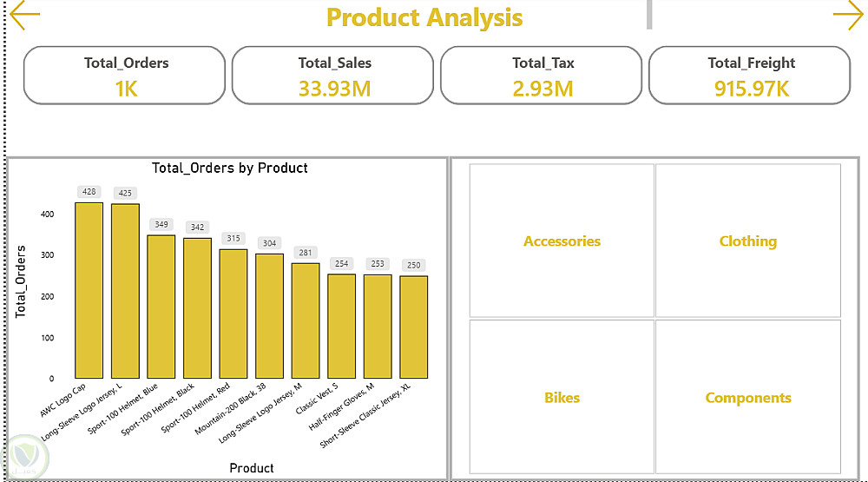Select the bar labeled 425
This screenshot has height=482, width=868.
point(125,291)
